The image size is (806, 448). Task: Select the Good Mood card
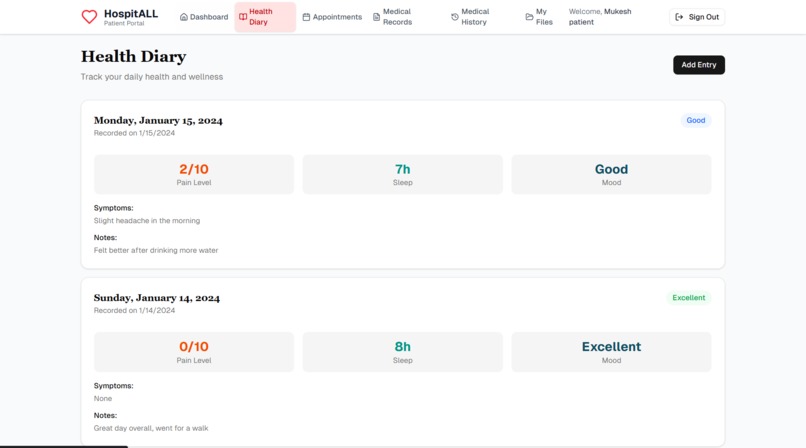(611, 174)
